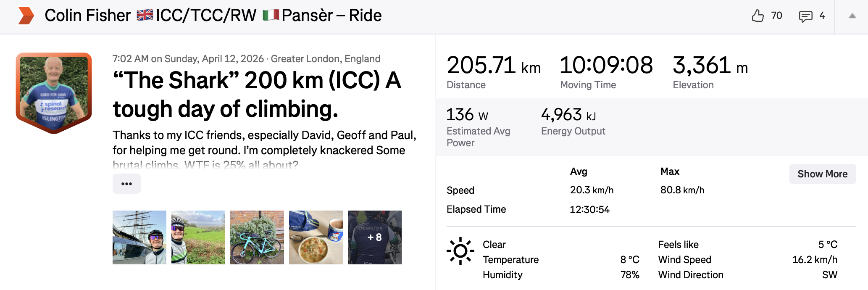Click the orange Strava chevron logo

(x=26, y=16)
